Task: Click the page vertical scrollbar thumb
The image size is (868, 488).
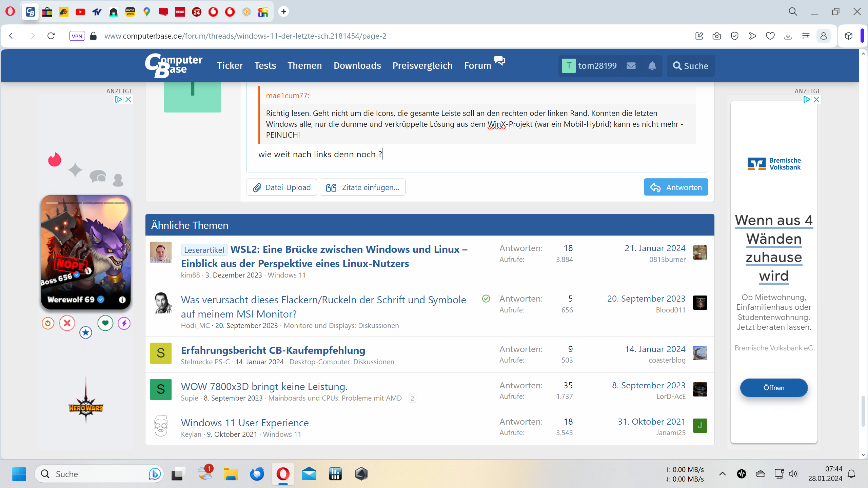Action: 863,411
